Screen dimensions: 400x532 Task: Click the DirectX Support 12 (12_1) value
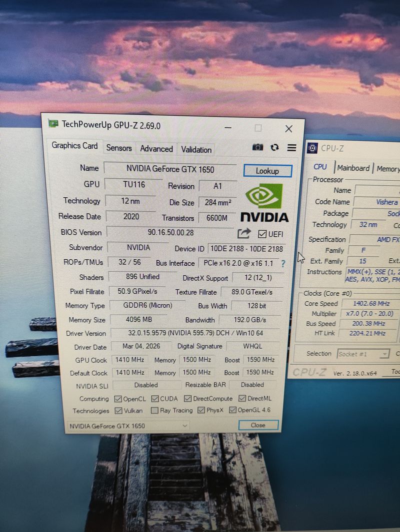258,278
